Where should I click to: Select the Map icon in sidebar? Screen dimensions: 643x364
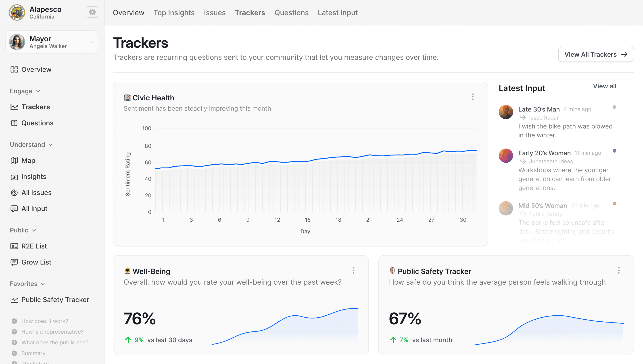14,161
